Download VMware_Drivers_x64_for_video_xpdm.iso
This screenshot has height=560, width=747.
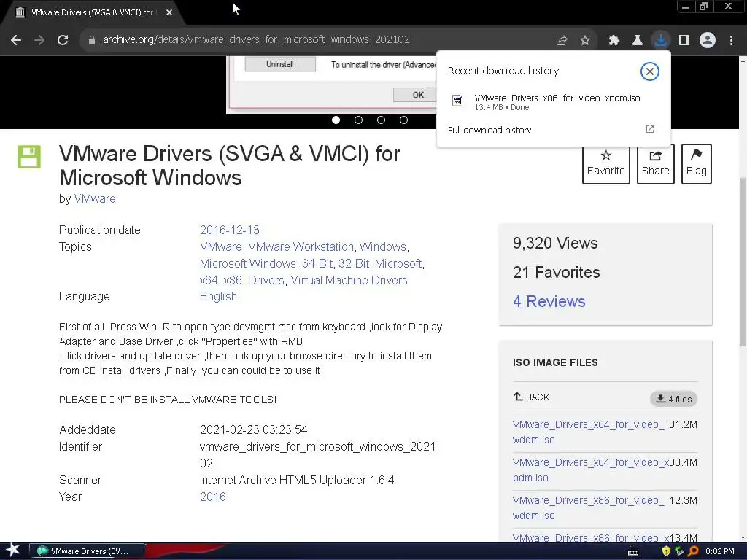pos(591,470)
